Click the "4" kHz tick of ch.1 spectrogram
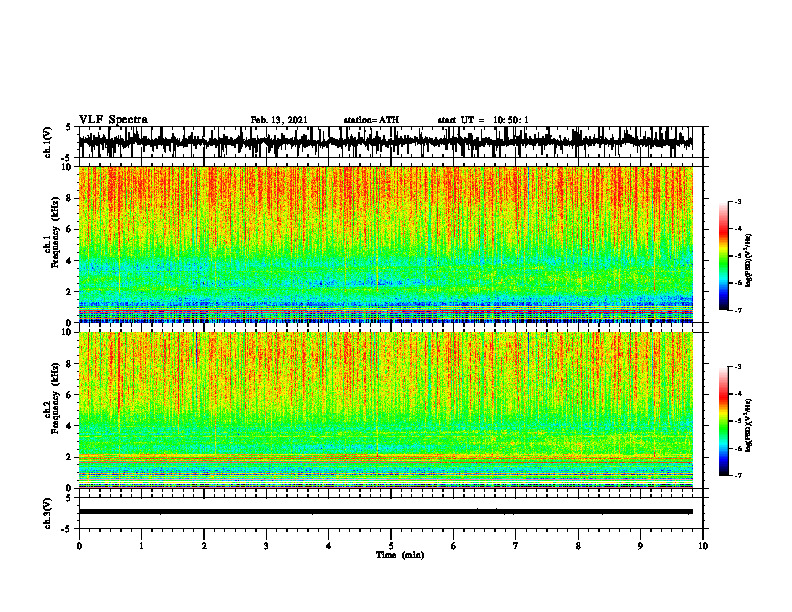This screenshot has height=612, width=792. coord(69,261)
